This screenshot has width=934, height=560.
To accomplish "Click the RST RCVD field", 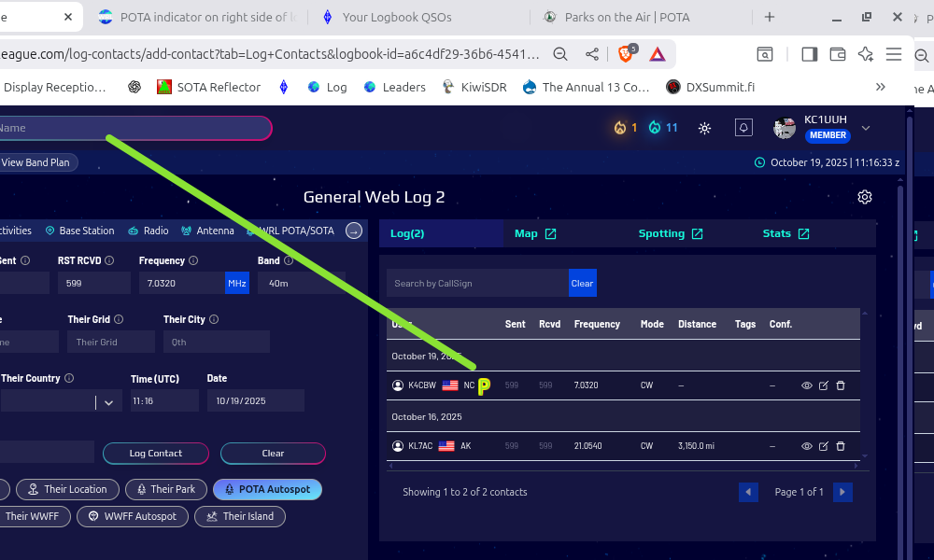I will click(x=94, y=284).
